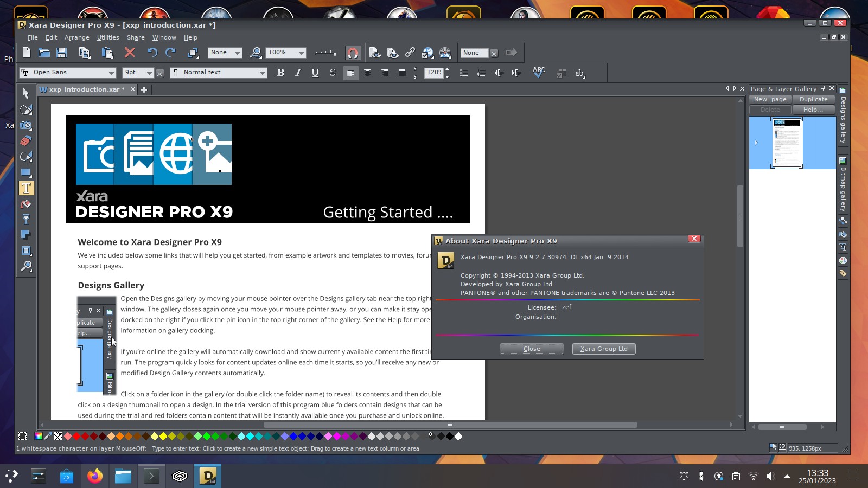Click the Paste clipboard icon
This screenshot has height=488, width=868.
pyautogui.click(x=107, y=53)
